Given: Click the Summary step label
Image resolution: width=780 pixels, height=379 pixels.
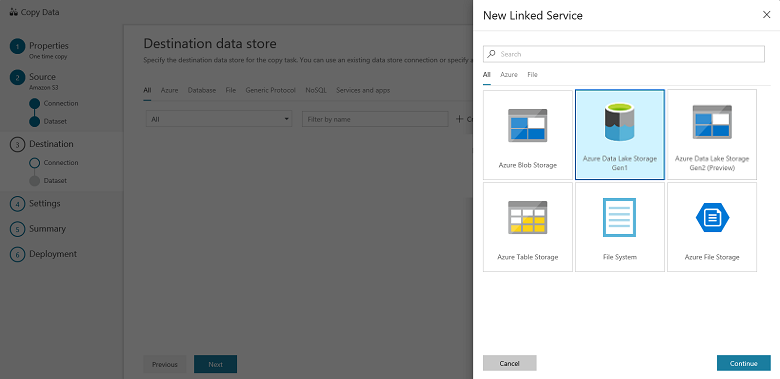Looking at the screenshot, I should coord(47,229).
